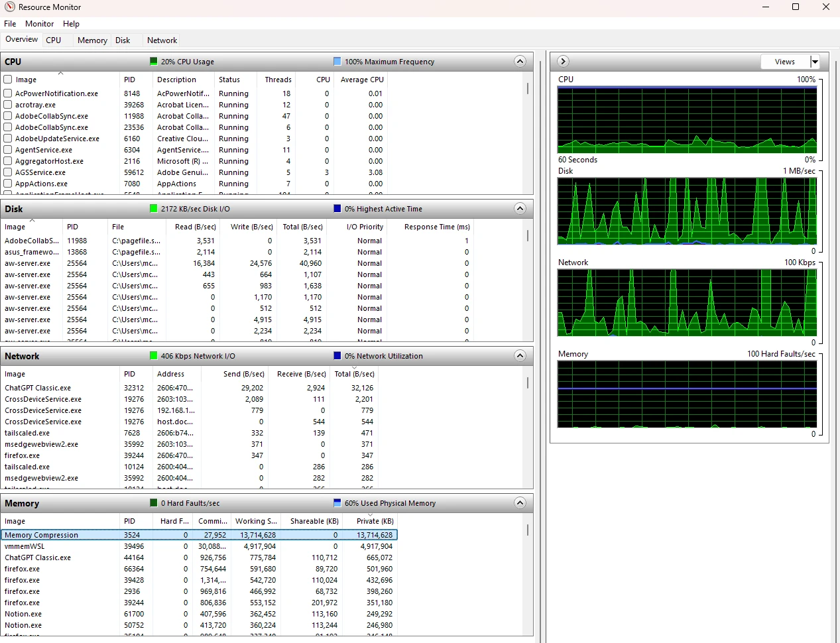The image size is (840, 643).
Task: Click the Views button
Action: [x=785, y=62]
